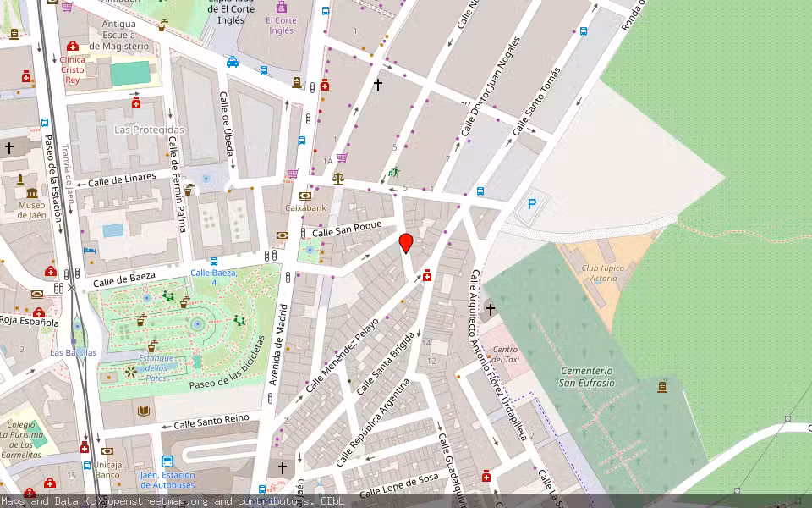Select the Estanque de los Patos label
The height and width of the screenshot is (508, 812).
[x=156, y=368]
